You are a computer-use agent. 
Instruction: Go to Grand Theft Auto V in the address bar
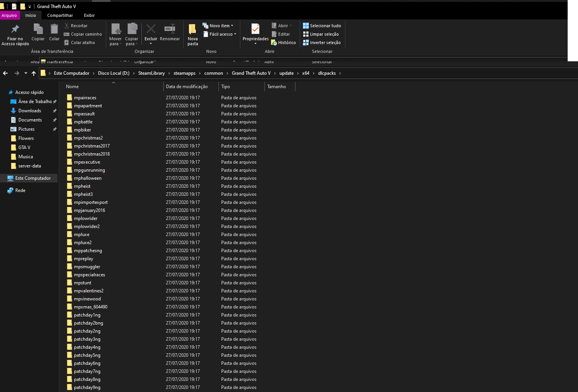251,73
